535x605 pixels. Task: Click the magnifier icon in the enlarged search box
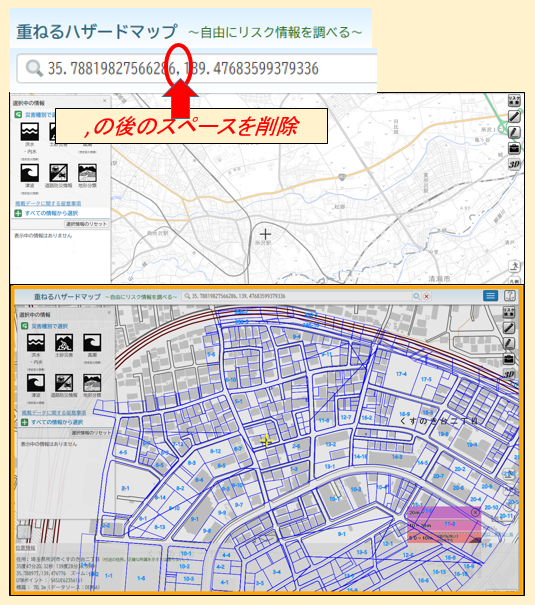click(x=34, y=68)
